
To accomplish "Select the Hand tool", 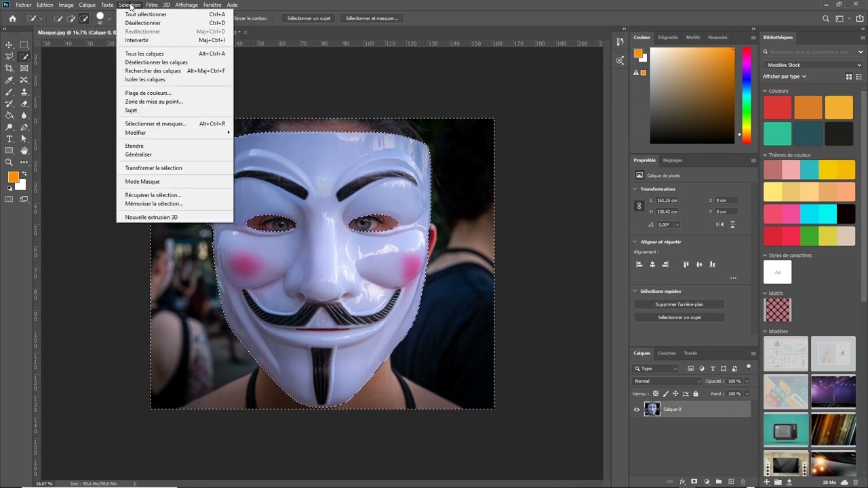I will (24, 150).
